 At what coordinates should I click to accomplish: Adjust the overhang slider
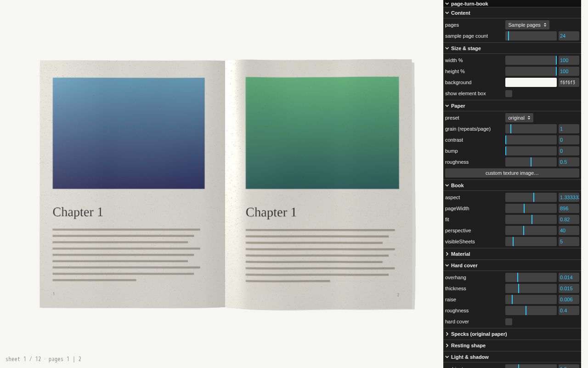[531, 277]
